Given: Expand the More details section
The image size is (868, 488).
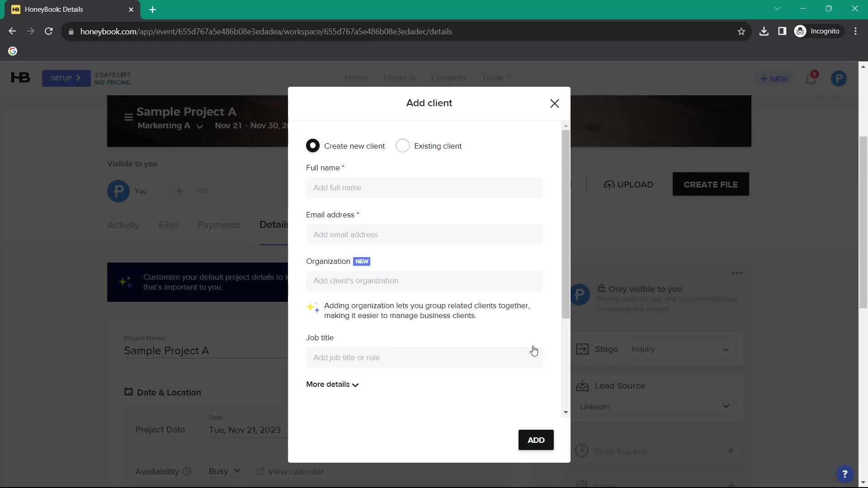Looking at the screenshot, I should point(332,385).
